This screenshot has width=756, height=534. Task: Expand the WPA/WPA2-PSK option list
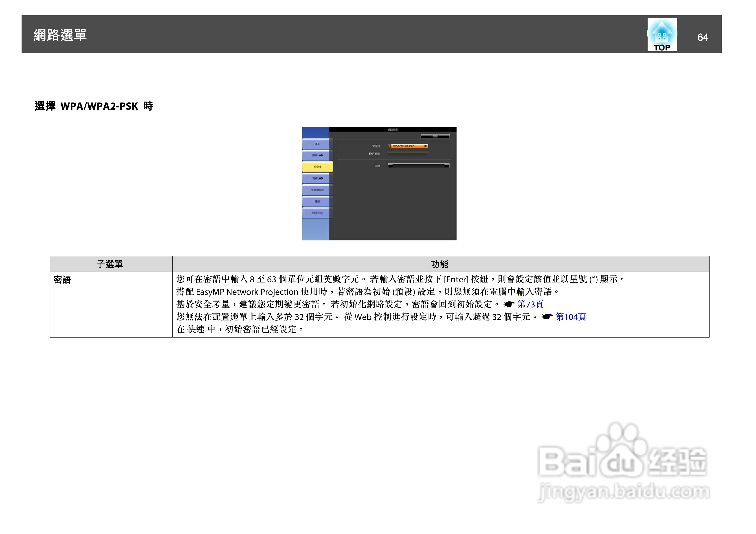click(425, 146)
